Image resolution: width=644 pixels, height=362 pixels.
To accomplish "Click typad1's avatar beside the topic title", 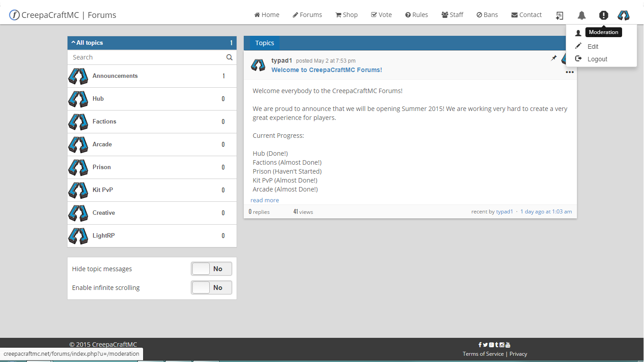I will point(258,65).
